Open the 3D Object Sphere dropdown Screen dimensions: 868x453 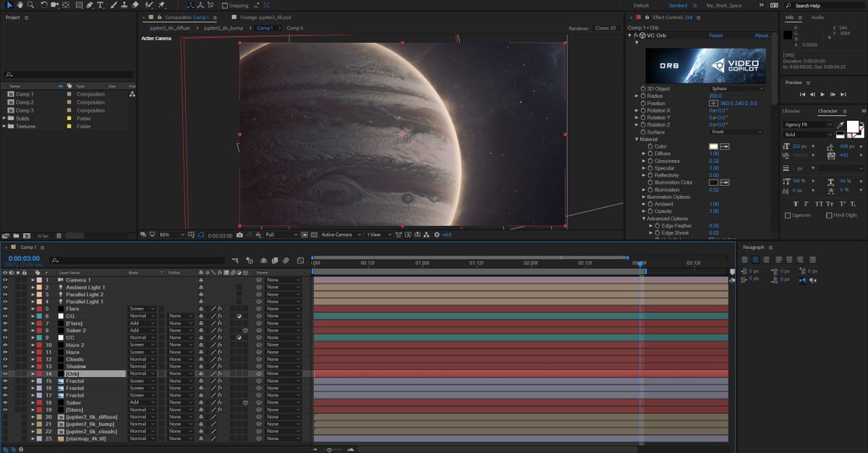tap(737, 88)
